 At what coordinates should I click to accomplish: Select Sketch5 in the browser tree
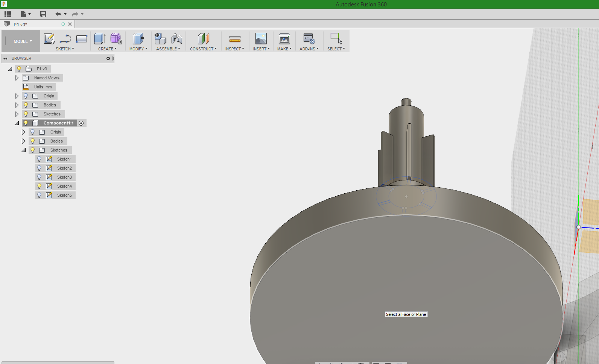[x=64, y=195]
